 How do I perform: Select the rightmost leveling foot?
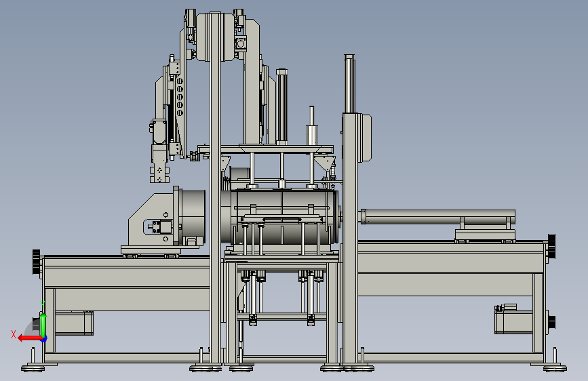(555, 368)
